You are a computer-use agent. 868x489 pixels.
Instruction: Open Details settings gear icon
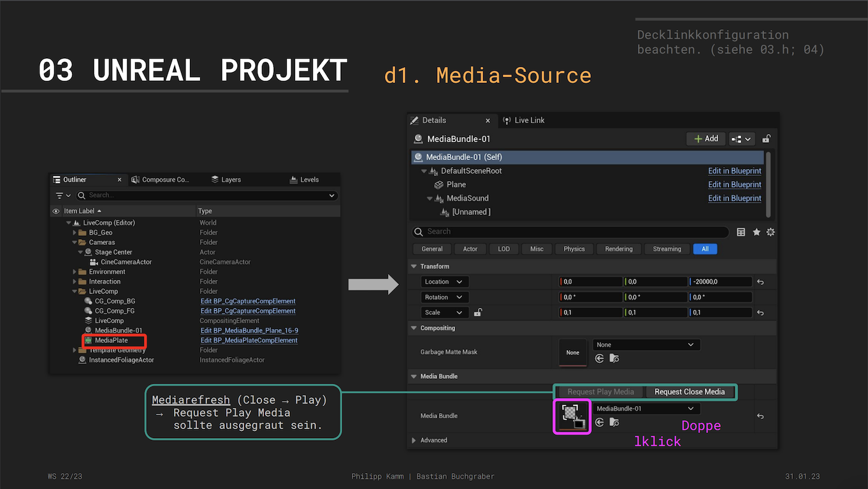click(770, 232)
